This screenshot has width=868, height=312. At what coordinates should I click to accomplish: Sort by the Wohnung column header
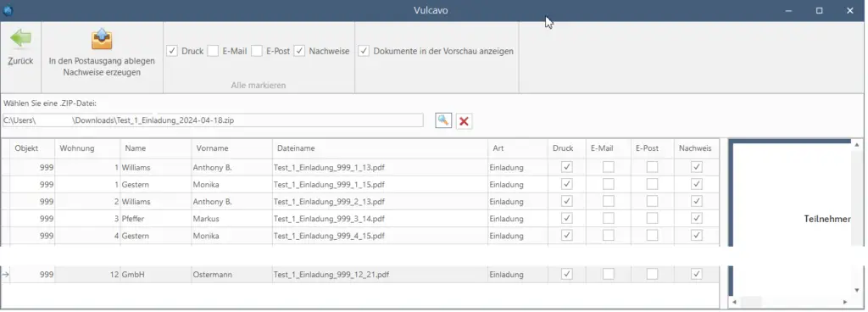tap(87, 148)
